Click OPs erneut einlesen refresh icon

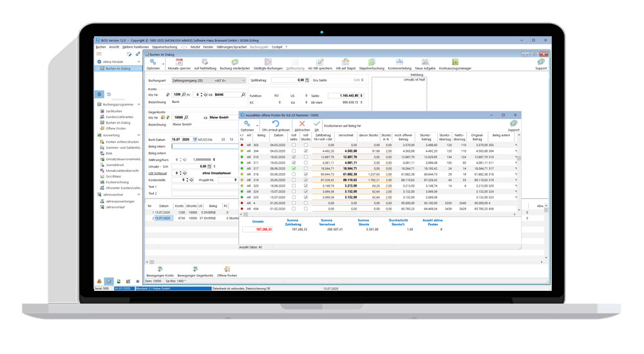click(x=276, y=124)
